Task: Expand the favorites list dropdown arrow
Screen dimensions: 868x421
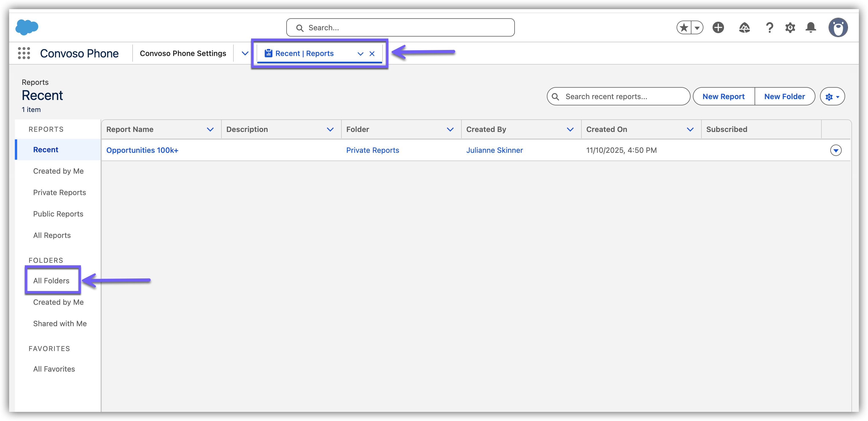Action: [697, 28]
